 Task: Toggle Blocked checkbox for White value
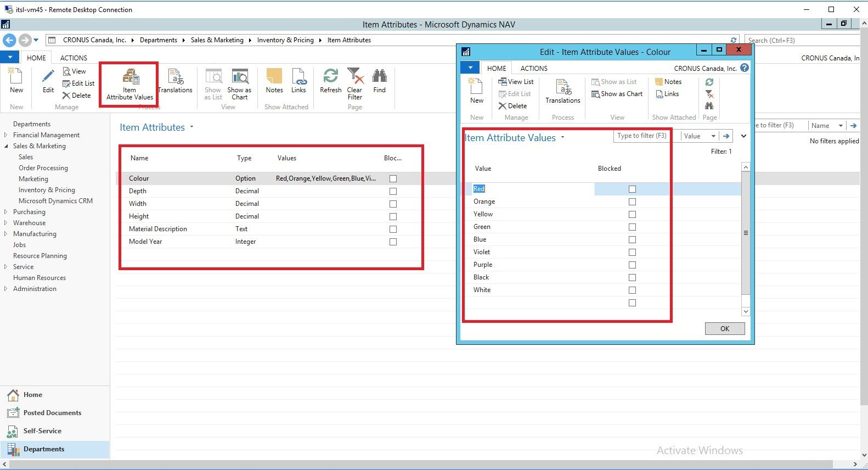click(x=632, y=290)
